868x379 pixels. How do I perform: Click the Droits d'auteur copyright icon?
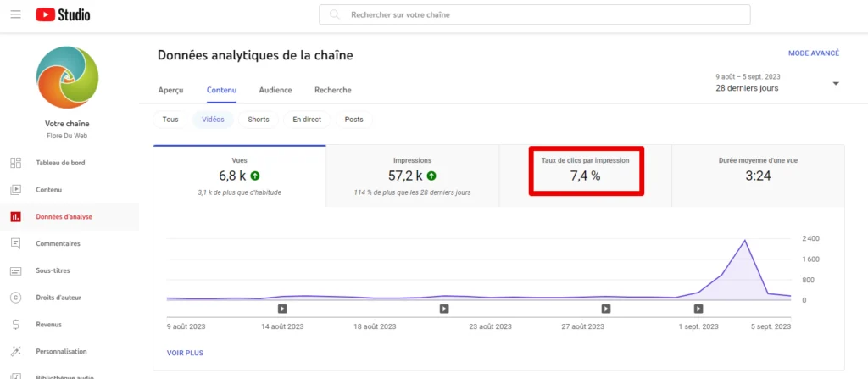(15, 298)
